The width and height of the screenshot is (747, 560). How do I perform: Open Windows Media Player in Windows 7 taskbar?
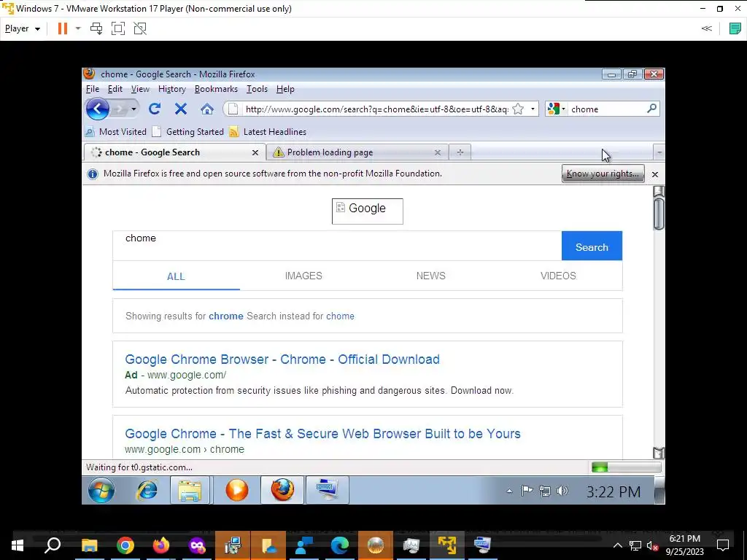point(237,490)
